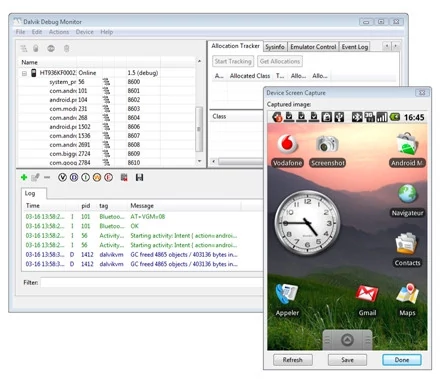Click the Vodafone icon in captured image
Image resolution: width=443 pixels, height=379 pixels.
point(287,144)
